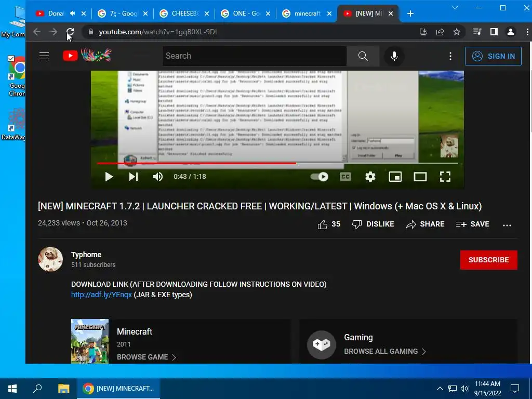Open the network icon in system tray
Viewport: 532px width, 399px height.
[x=453, y=389]
